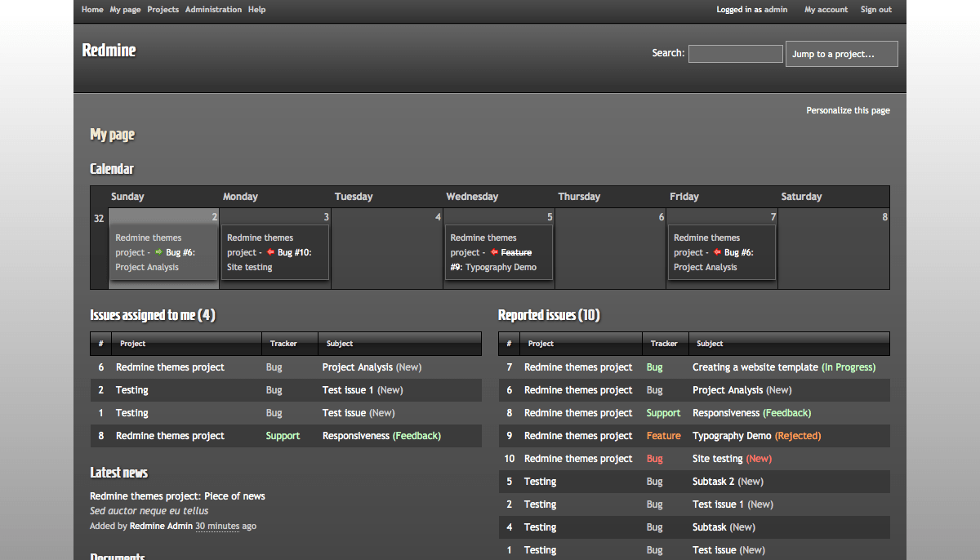The width and height of the screenshot is (980, 560).
Task: Open the 'Subtask' issue in row 4
Action: (710, 527)
